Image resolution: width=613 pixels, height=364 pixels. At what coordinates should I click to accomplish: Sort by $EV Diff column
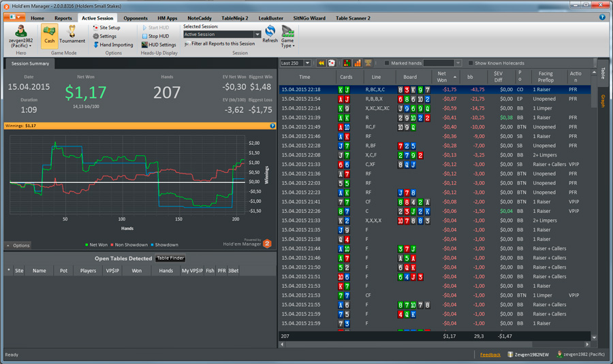[x=500, y=77]
